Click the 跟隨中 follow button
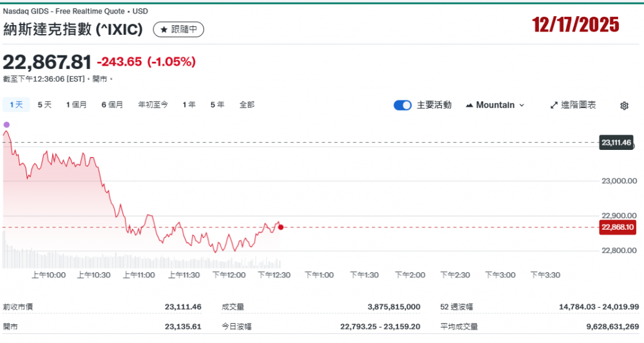The height and width of the screenshot is (343, 644). (x=178, y=30)
